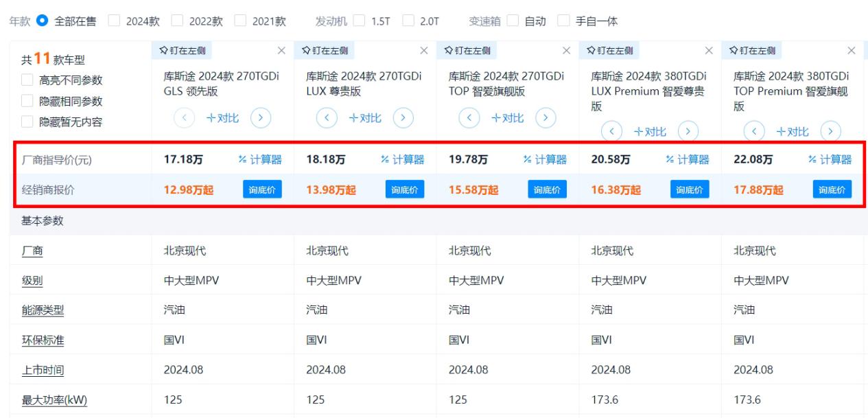Click 询底价 next to 13.98万起

click(x=406, y=189)
